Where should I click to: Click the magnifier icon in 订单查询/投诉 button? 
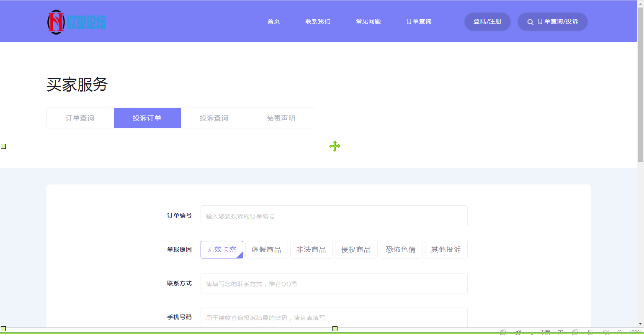[x=530, y=22]
